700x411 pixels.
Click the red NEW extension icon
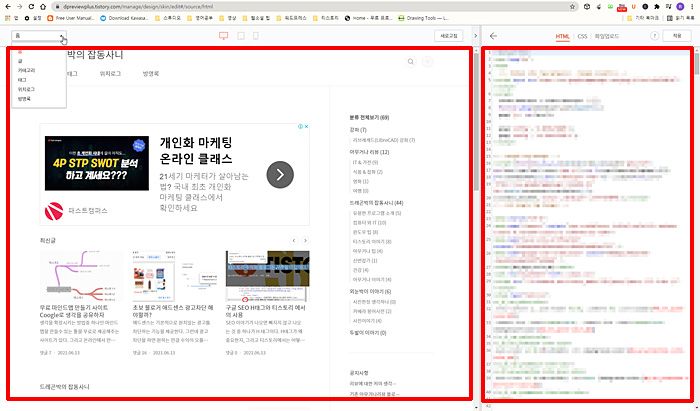[621, 7]
